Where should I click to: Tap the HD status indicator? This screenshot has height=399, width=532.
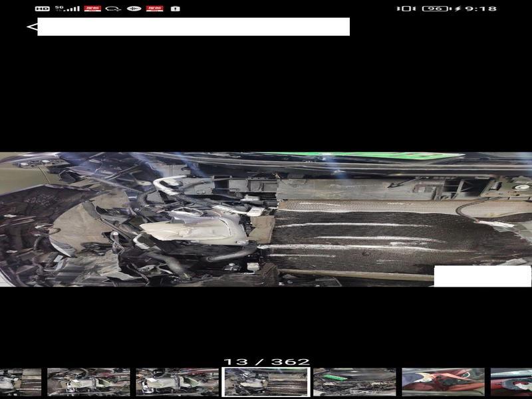pos(42,9)
